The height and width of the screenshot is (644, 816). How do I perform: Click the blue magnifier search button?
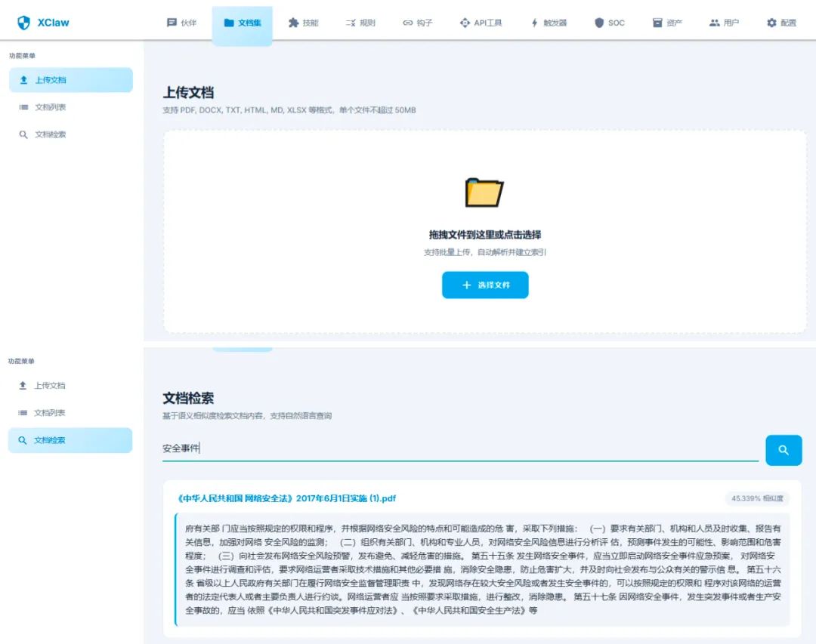click(x=784, y=450)
